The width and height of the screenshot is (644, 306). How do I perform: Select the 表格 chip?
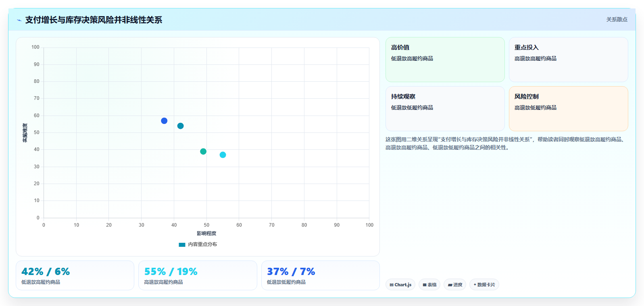click(x=429, y=285)
